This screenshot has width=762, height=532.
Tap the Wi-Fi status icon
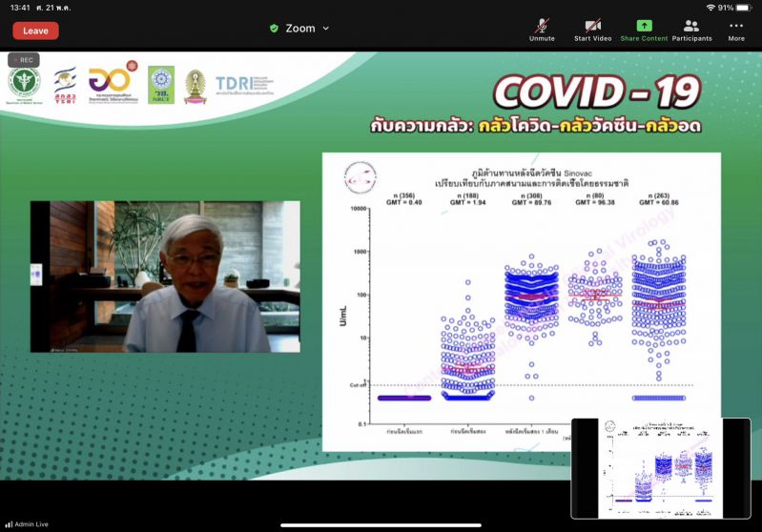coord(711,8)
